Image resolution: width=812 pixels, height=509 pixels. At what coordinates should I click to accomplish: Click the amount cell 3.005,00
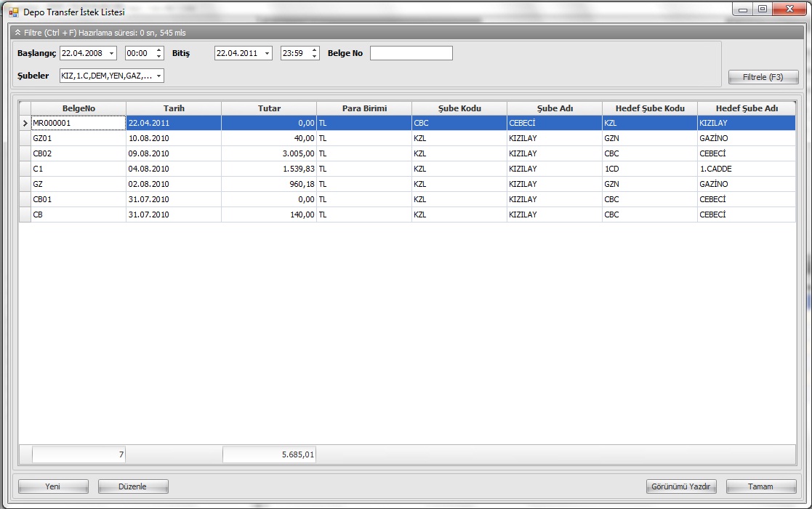point(269,153)
